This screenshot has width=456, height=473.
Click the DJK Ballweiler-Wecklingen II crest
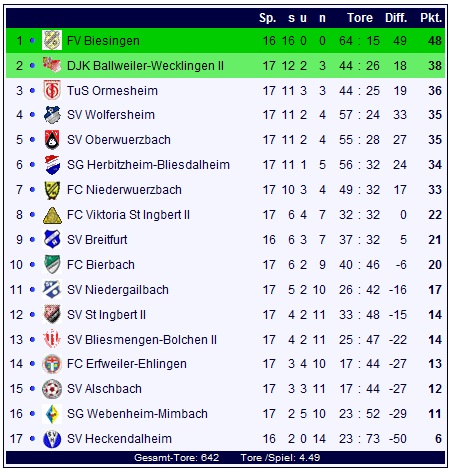tap(52, 65)
